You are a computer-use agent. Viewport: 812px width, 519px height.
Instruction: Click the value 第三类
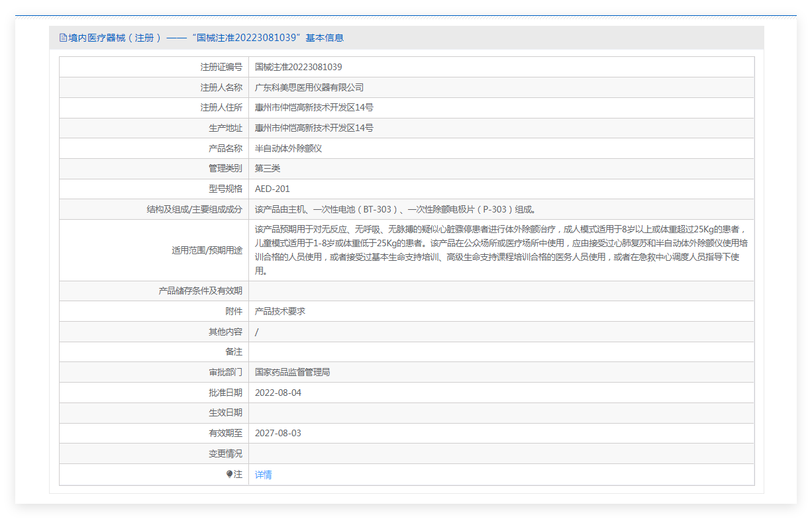point(268,168)
